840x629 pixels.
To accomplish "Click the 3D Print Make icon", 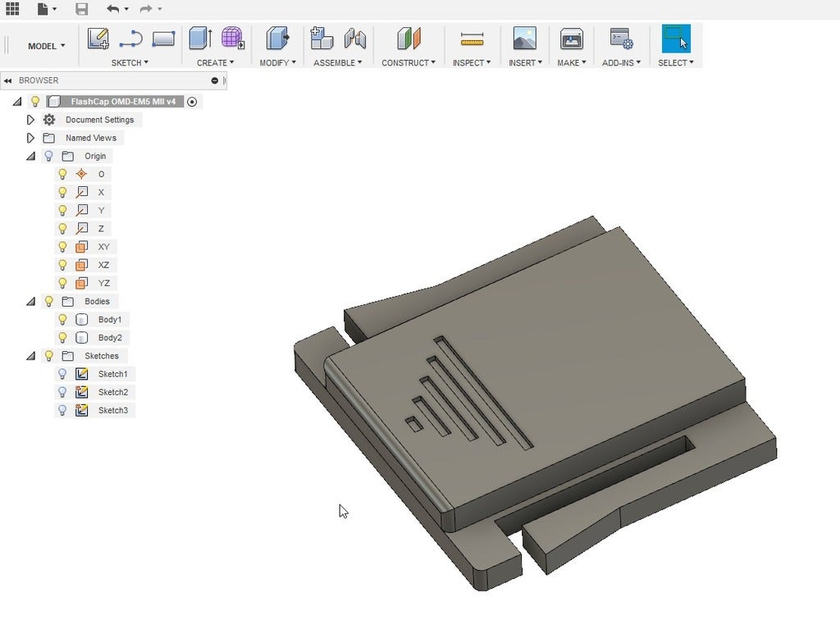I will click(572, 39).
